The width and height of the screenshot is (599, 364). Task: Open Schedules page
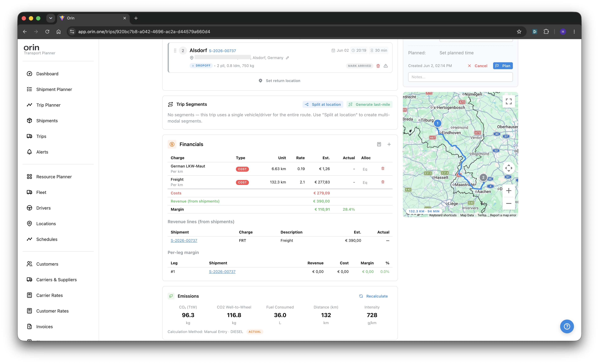(x=47, y=239)
